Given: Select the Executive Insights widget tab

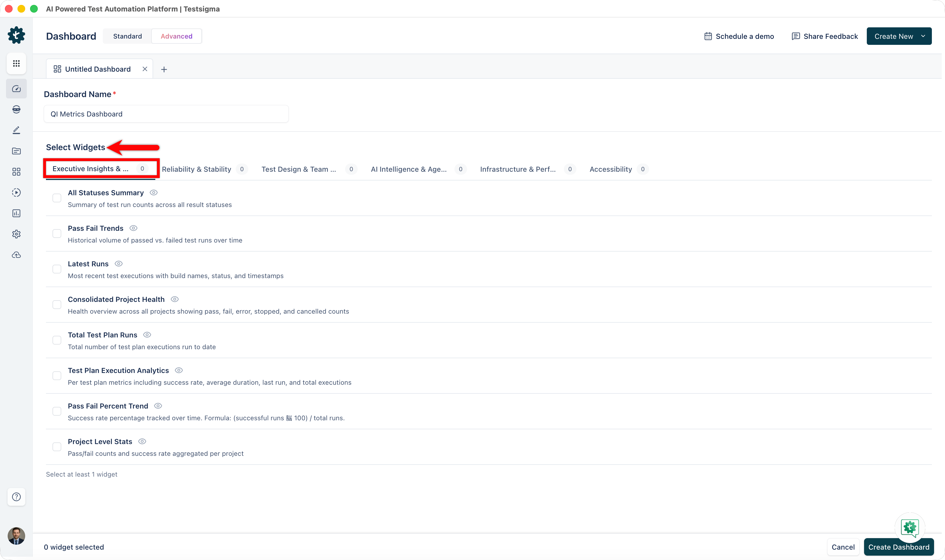Looking at the screenshot, I should coord(100,169).
